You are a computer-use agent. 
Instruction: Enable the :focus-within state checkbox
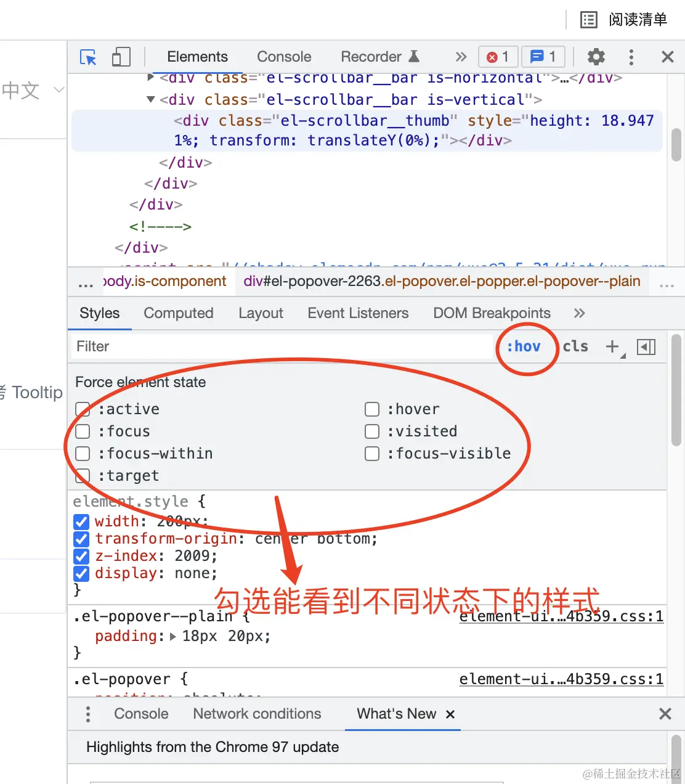[x=83, y=454]
